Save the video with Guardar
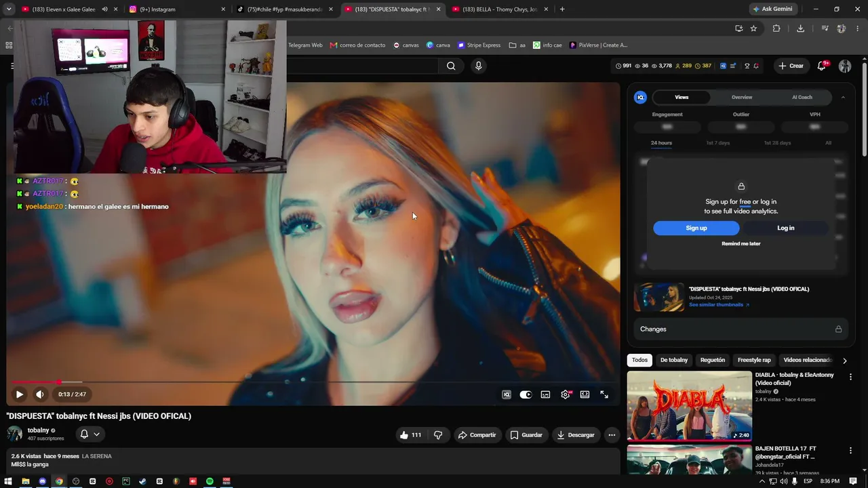 [x=526, y=435]
